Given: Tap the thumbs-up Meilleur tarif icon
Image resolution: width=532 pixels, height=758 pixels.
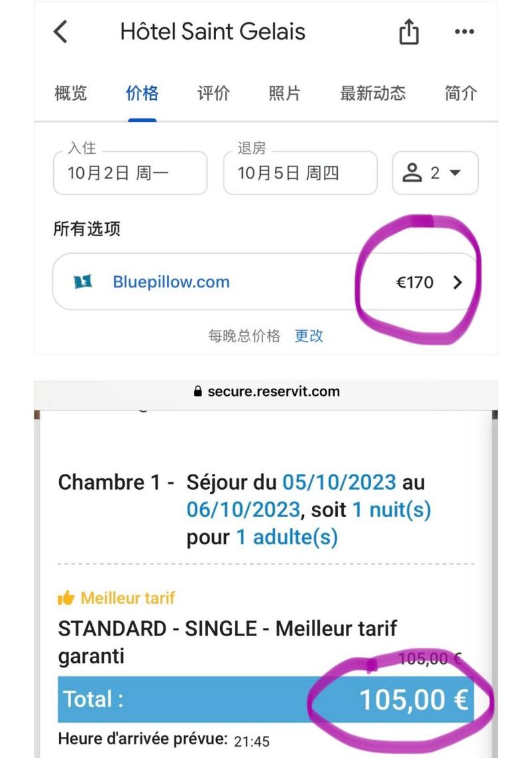Looking at the screenshot, I should (x=66, y=598).
